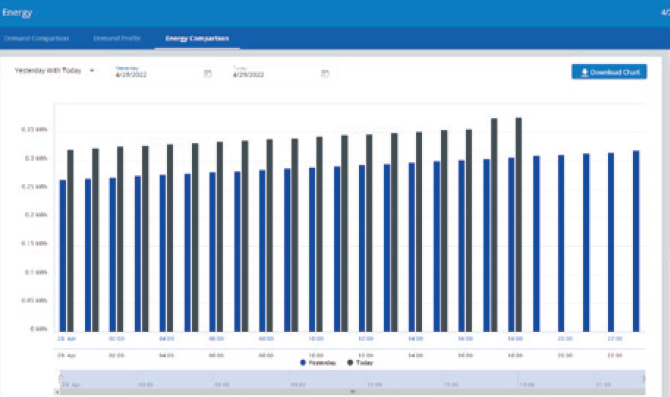
Task: Switch to the Demand Profile tab
Action: 117,38
